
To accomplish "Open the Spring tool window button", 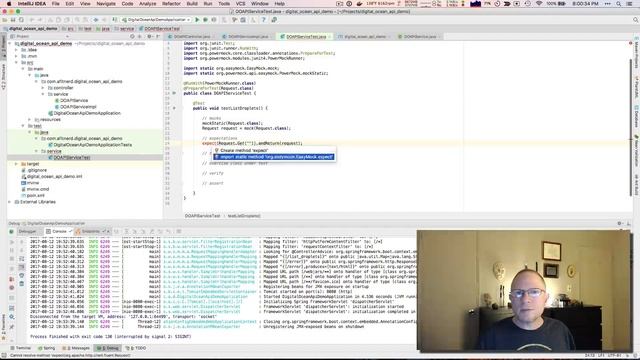I will pyautogui.click(x=46, y=348).
